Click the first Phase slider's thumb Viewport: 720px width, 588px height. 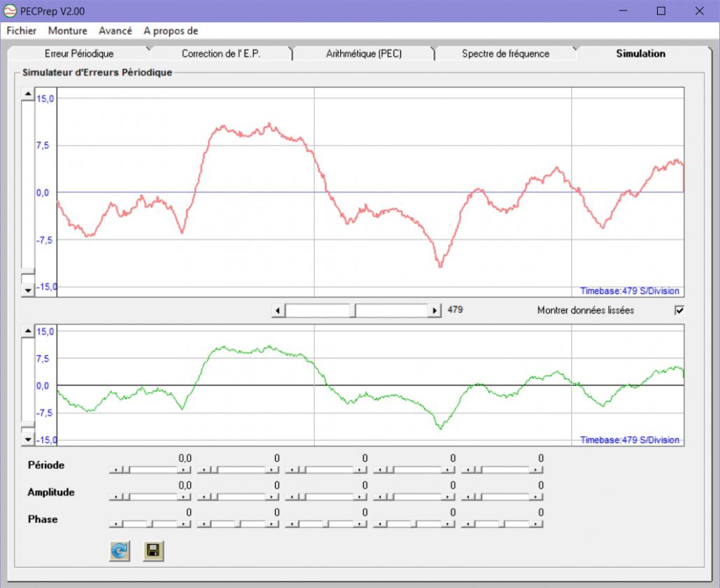coord(150,524)
